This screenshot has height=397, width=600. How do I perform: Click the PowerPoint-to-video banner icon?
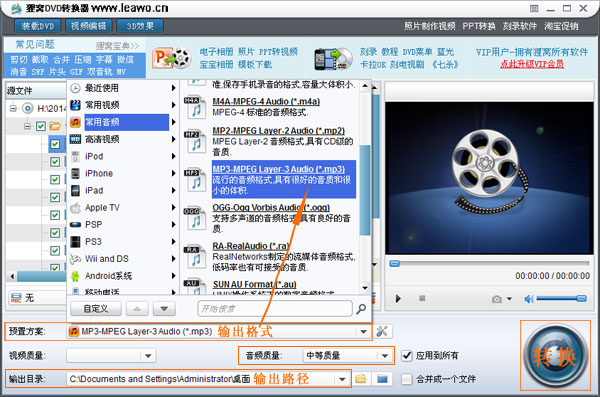[171, 58]
